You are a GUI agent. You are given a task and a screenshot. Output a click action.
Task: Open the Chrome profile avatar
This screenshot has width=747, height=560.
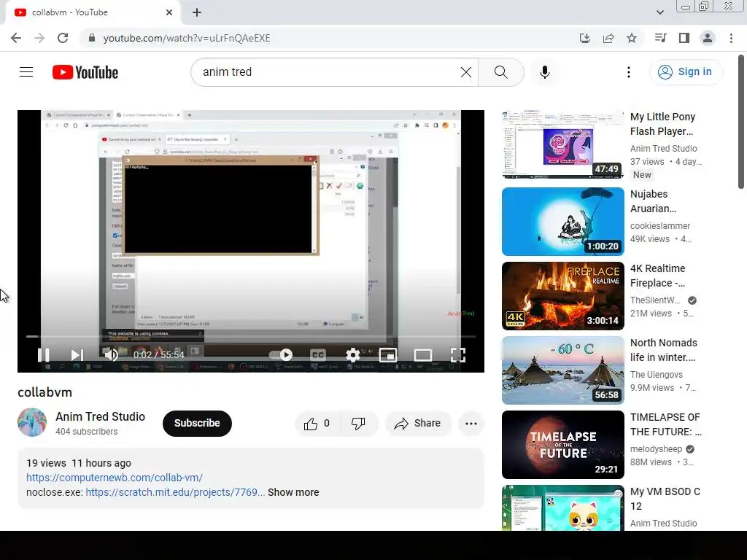point(708,38)
